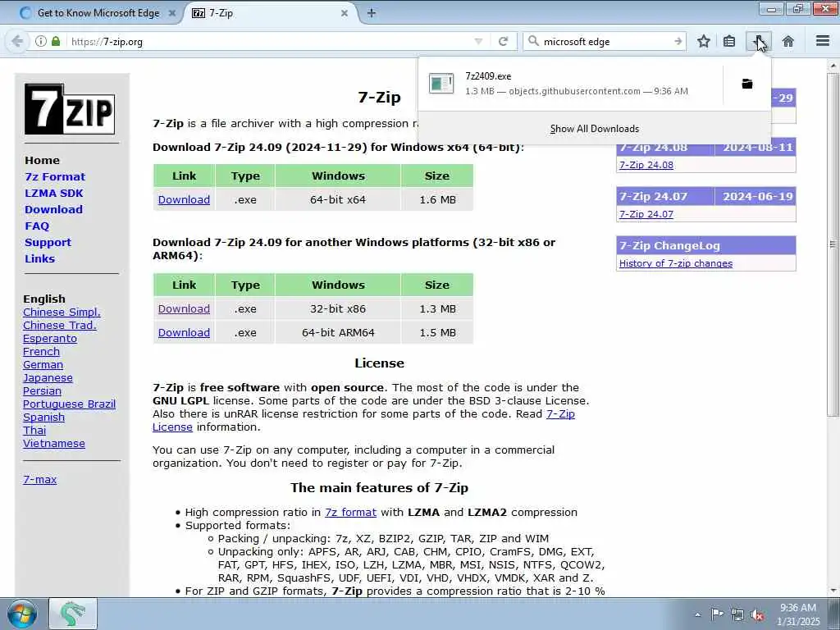Click the page vertical scrollbar thumb
Viewport: 840px width, 630px height.
(x=833, y=245)
